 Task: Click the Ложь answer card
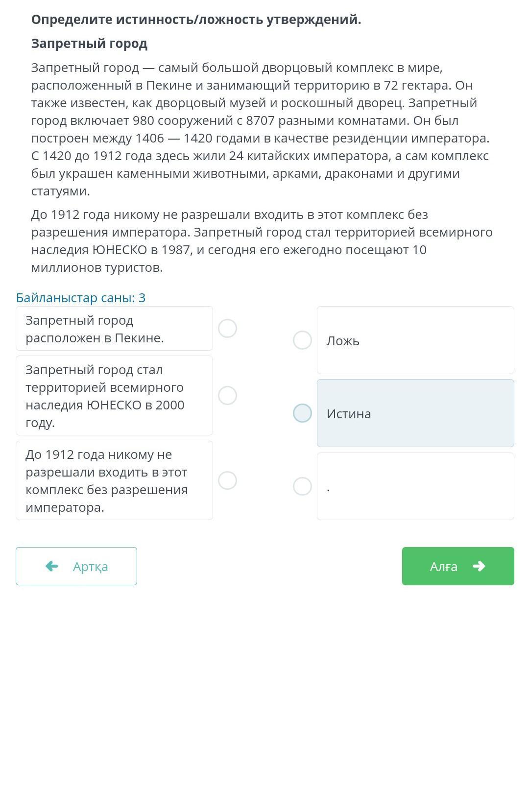click(x=415, y=340)
